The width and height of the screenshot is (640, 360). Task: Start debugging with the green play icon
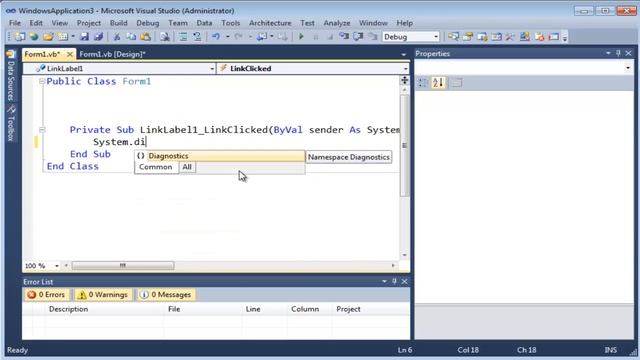click(301, 37)
